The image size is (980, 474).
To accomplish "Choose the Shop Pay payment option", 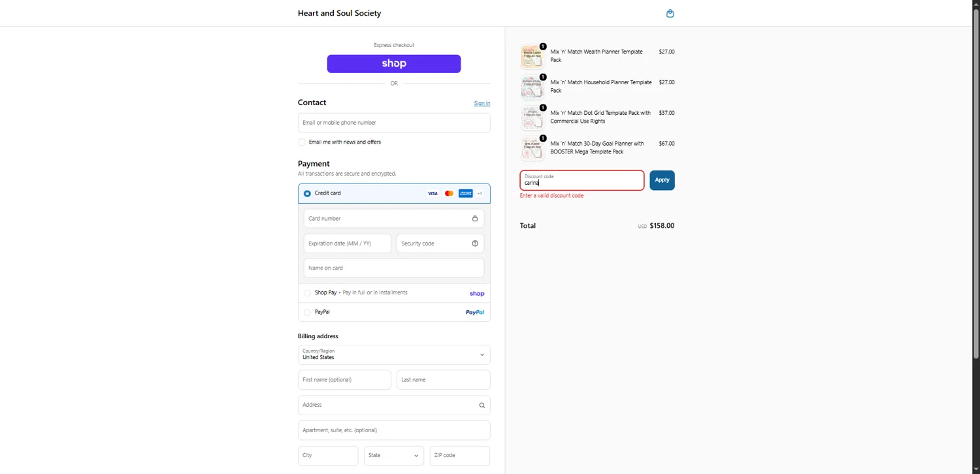I will pos(308,293).
